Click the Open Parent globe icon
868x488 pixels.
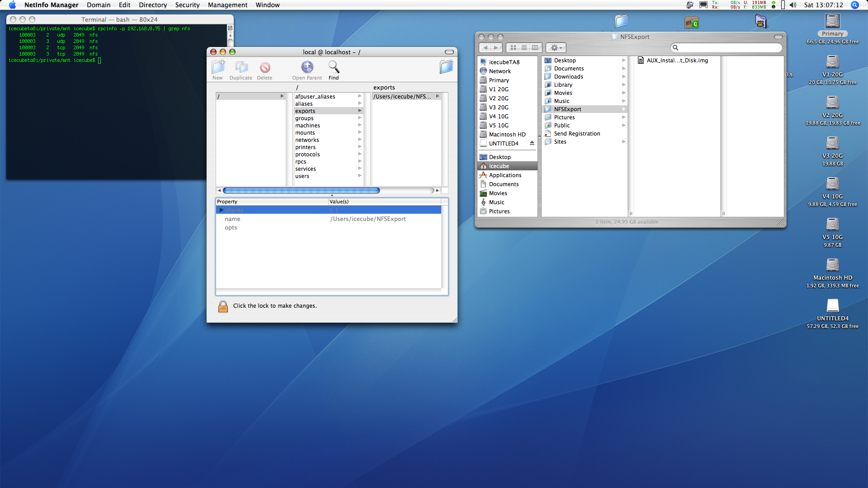[x=307, y=67]
